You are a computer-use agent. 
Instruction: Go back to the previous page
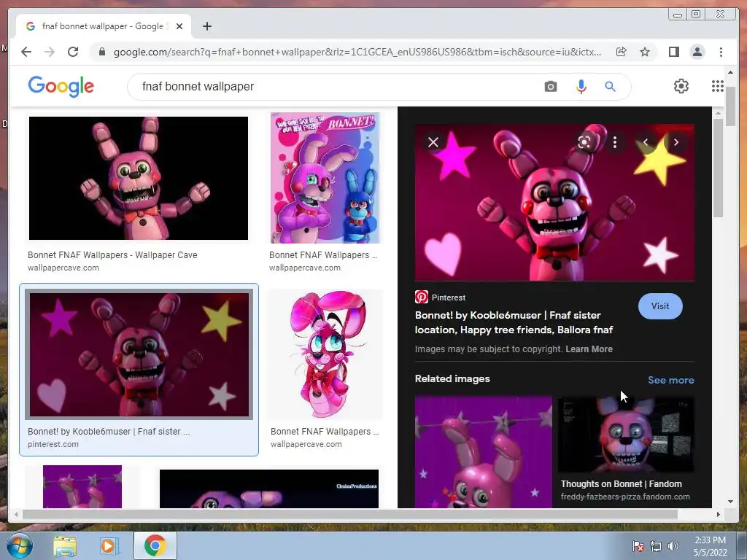pyautogui.click(x=26, y=52)
